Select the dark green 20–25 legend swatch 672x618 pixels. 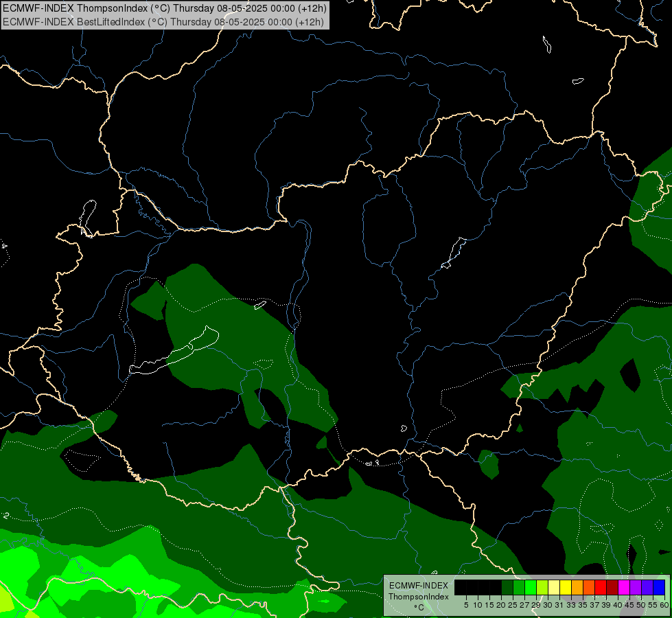(x=507, y=587)
